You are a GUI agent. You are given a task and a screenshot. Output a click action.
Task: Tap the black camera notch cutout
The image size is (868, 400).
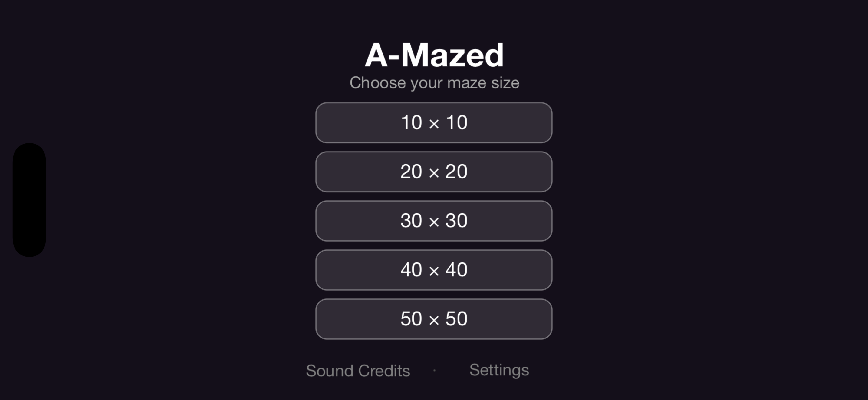pos(29,200)
